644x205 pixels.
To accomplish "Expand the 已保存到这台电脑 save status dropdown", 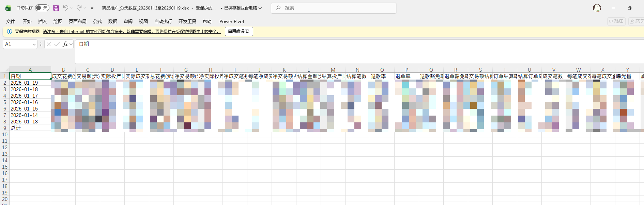I will point(260,8).
